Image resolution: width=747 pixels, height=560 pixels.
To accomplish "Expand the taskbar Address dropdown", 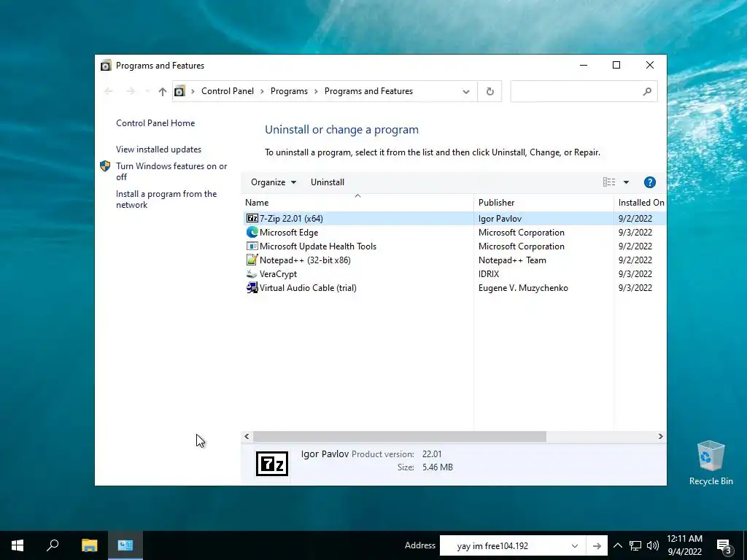I will click(x=575, y=545).
